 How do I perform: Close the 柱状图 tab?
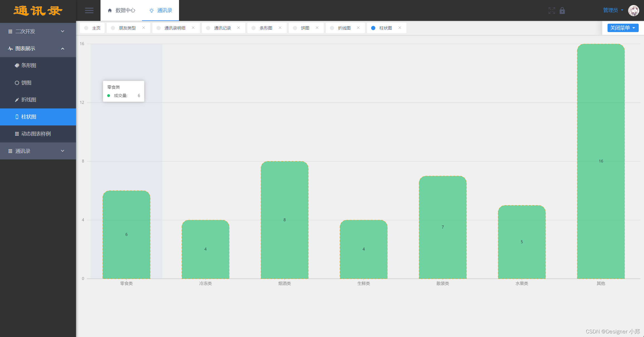[400, 28]
